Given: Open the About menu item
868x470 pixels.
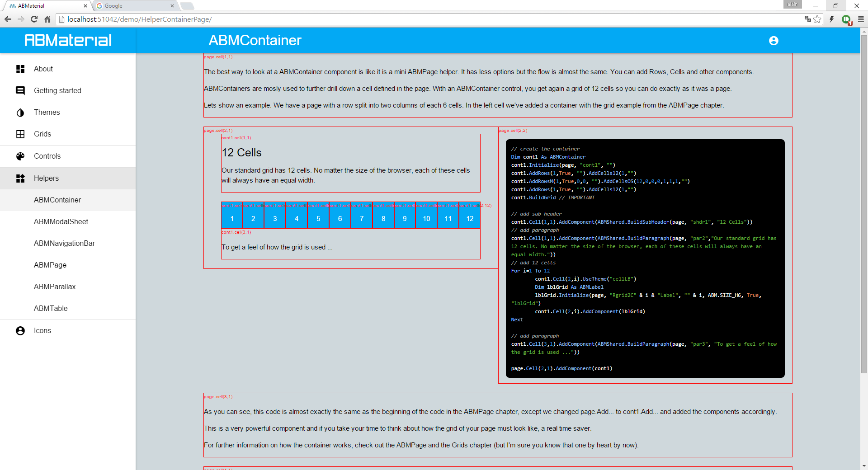Looking at the screenshot, I should point(68,69).
